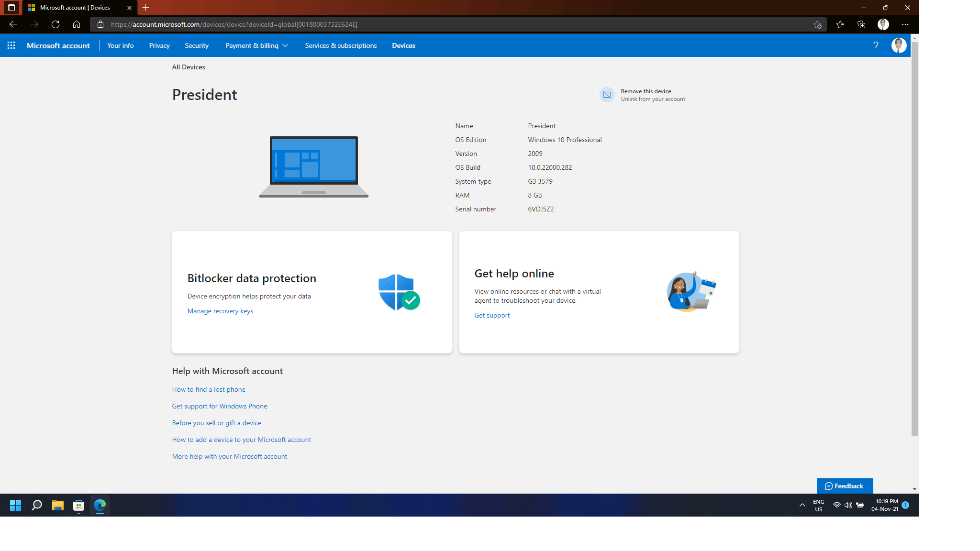Open the Microsoft apps launcher grid
The height and width of the screenshot is (551, 980).
[x=11, y=45]
